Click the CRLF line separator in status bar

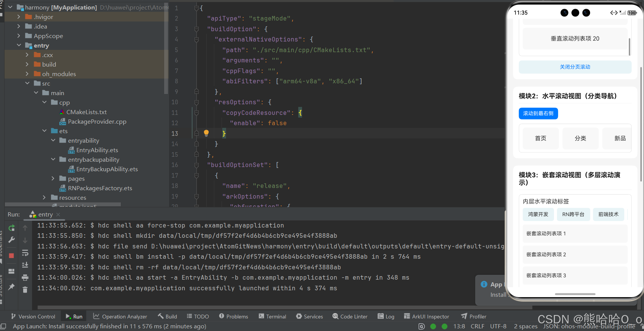[x=477, y=326]
